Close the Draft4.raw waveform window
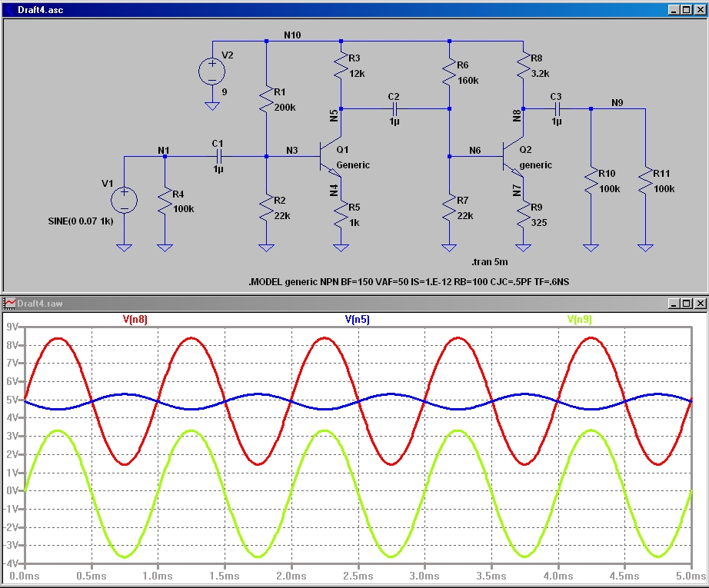The image size is (709, 588). pos(700,304)
